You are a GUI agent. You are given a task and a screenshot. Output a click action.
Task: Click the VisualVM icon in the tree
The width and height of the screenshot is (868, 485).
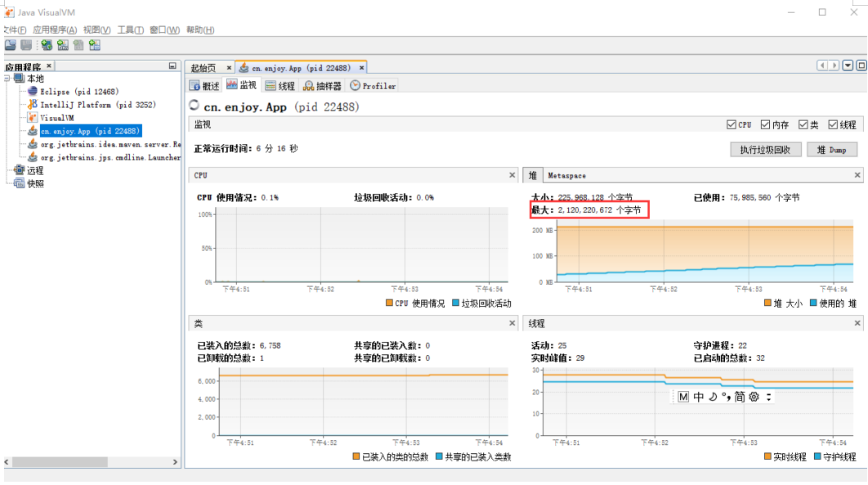pyautogui.click(x=33, y=118)
